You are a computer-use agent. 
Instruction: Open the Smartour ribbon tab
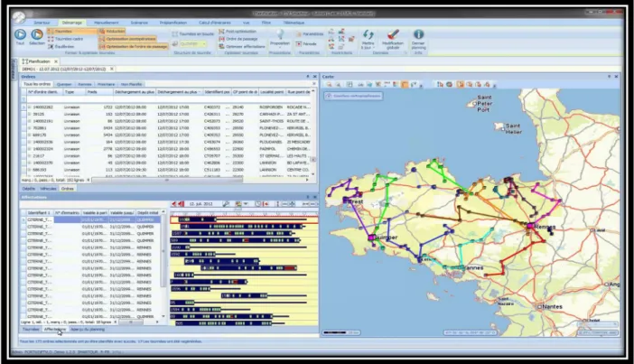point(42,23)
